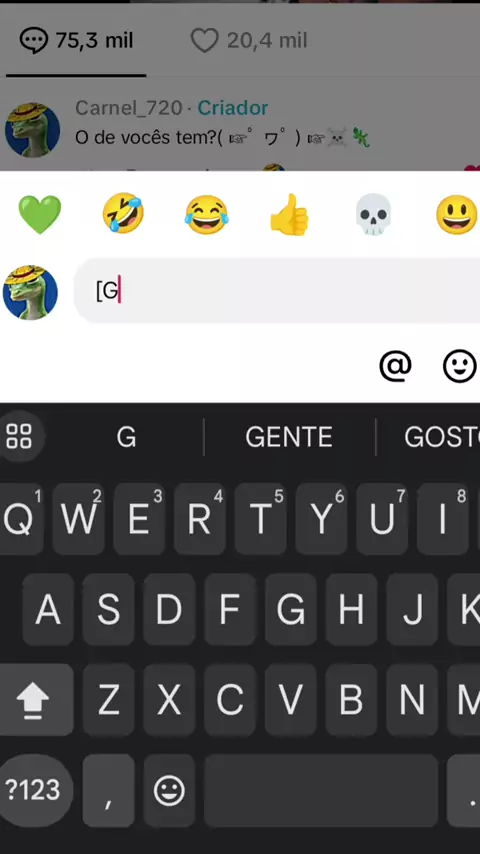The width and height of the screenshot is (480, 854).
Task: Tap the spacebar key
Action: point(321,790)
